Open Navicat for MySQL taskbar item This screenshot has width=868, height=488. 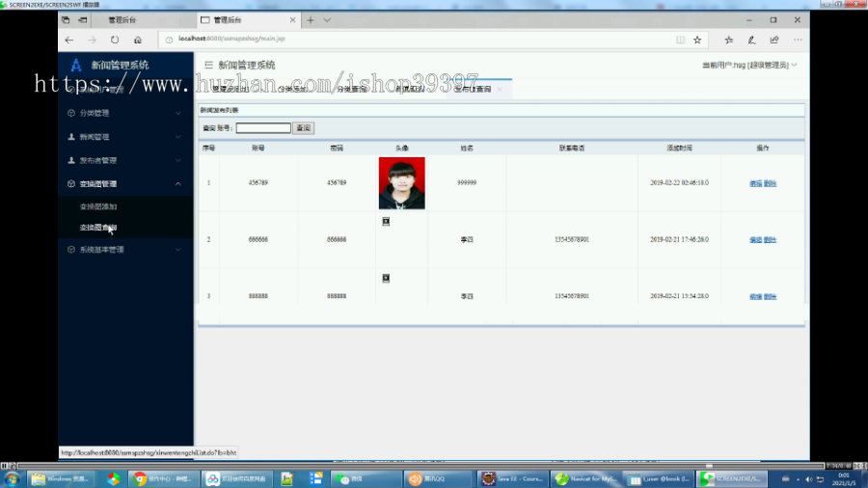[x=585, y=478]
